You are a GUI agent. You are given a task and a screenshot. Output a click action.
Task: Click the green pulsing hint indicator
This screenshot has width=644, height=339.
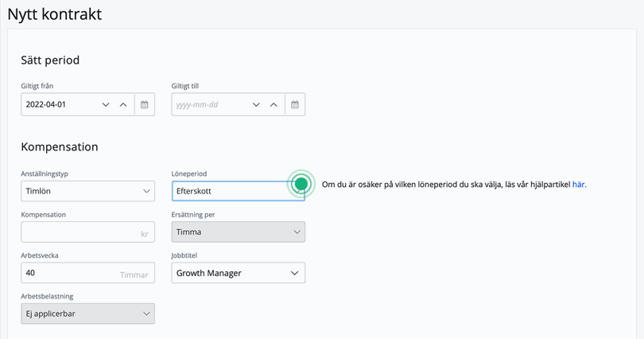[x=301, y=184]
